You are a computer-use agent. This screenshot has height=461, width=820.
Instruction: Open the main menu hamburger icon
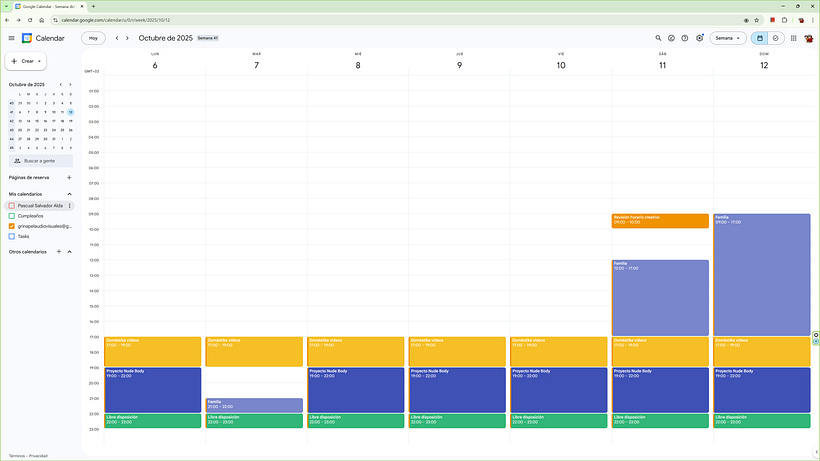click(11, 38)
